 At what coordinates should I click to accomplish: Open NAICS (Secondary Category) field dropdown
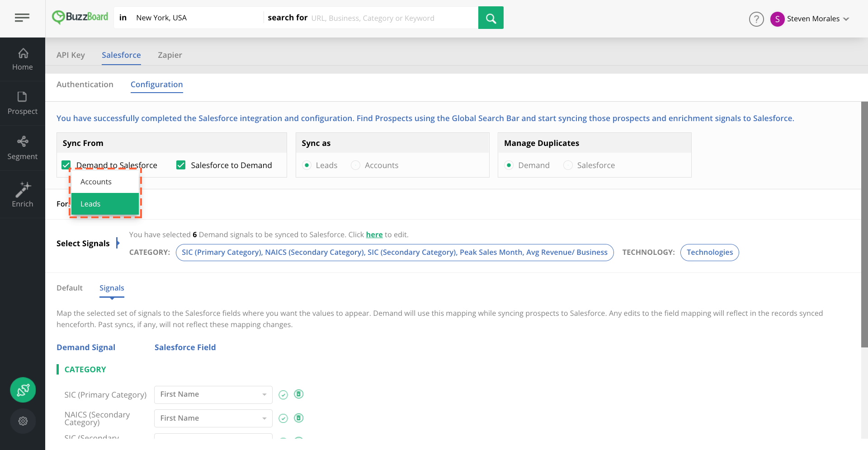tap(213, 418)
